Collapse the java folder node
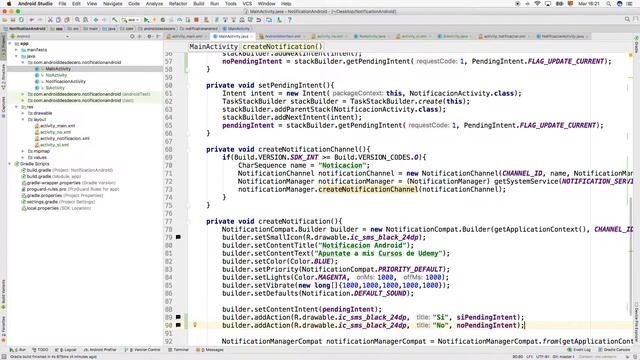The width and height of the screenshot is (640, 360). (16, 56)
